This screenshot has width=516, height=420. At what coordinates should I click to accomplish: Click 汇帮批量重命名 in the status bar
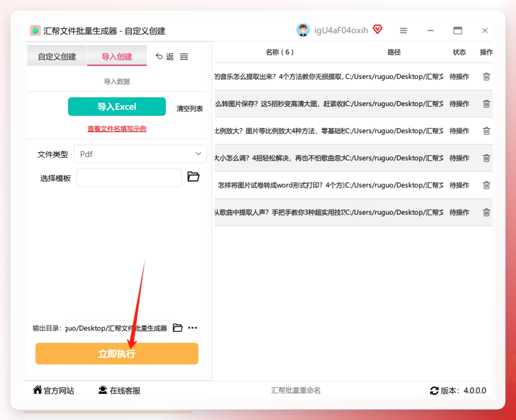[x=296, y=390]
